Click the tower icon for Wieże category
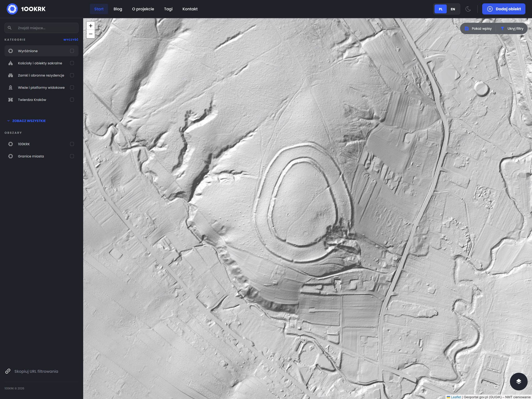 11,88
